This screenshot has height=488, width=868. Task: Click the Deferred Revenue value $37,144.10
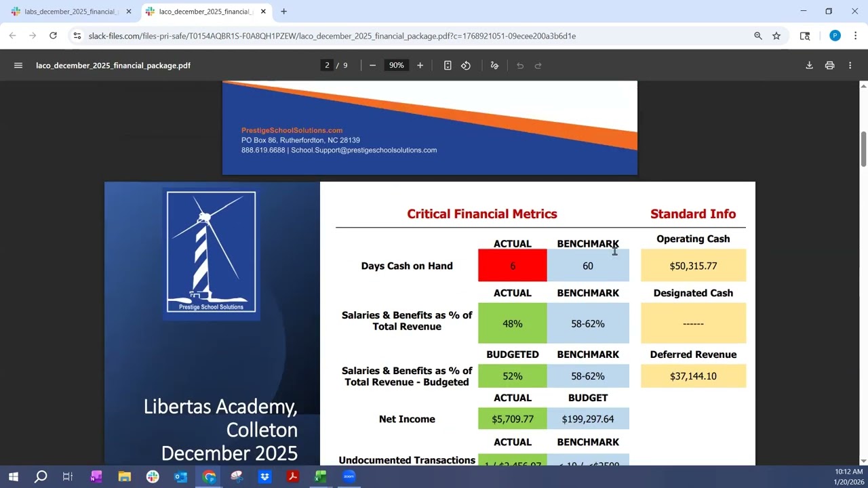point(693,376)
